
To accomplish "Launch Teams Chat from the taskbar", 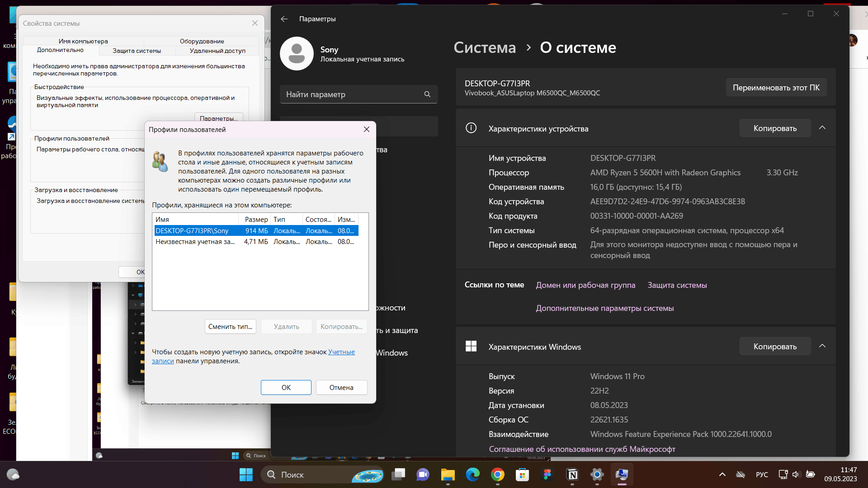I will click(x=423, y=475).
